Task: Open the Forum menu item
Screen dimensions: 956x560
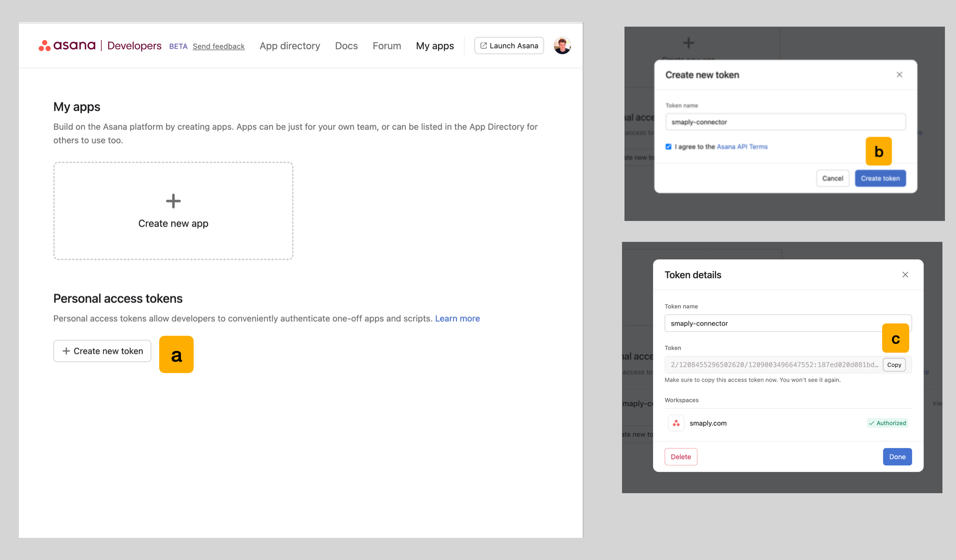Action: click(x=387, y=46)
